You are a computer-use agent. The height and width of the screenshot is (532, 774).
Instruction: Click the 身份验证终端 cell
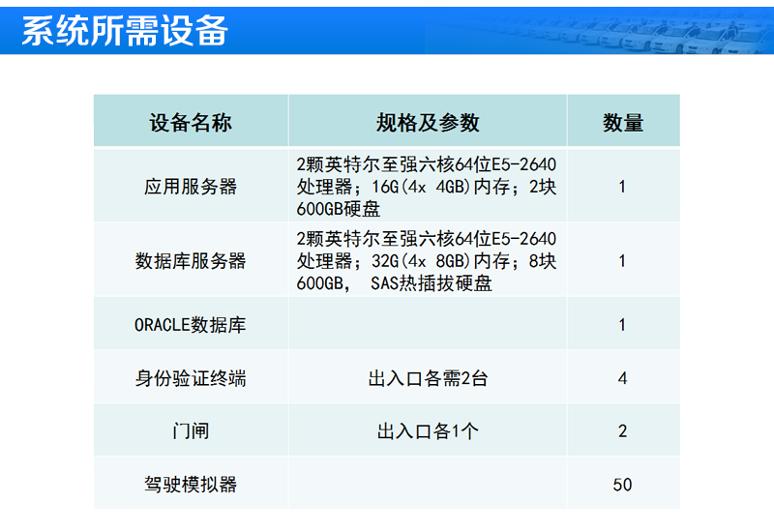[x=191, y=378]
